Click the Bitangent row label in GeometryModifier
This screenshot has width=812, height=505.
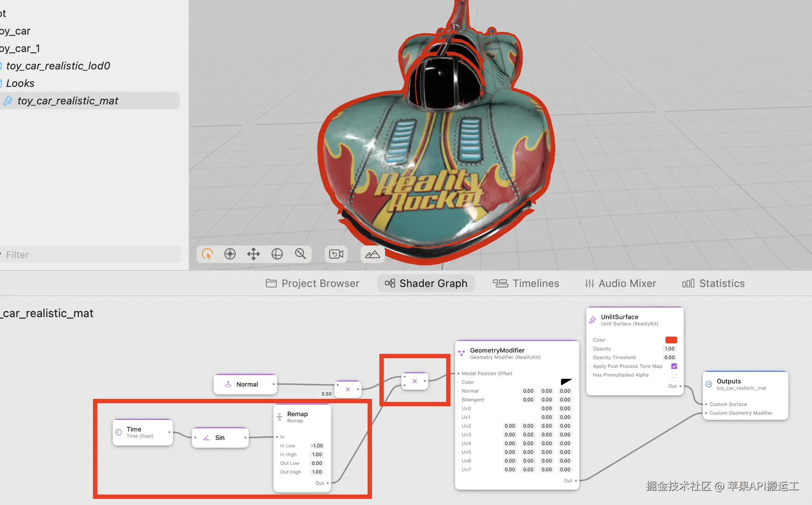[473, 400]
